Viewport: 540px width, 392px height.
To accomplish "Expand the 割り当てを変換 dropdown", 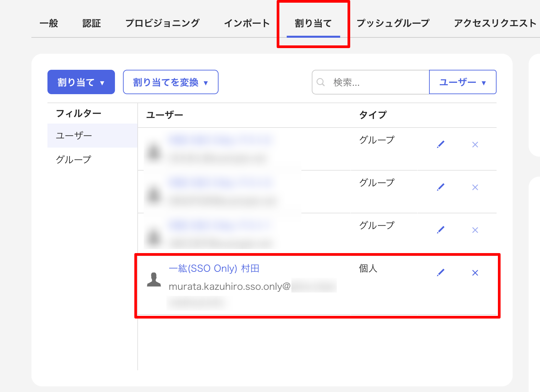I will (170, 82).
